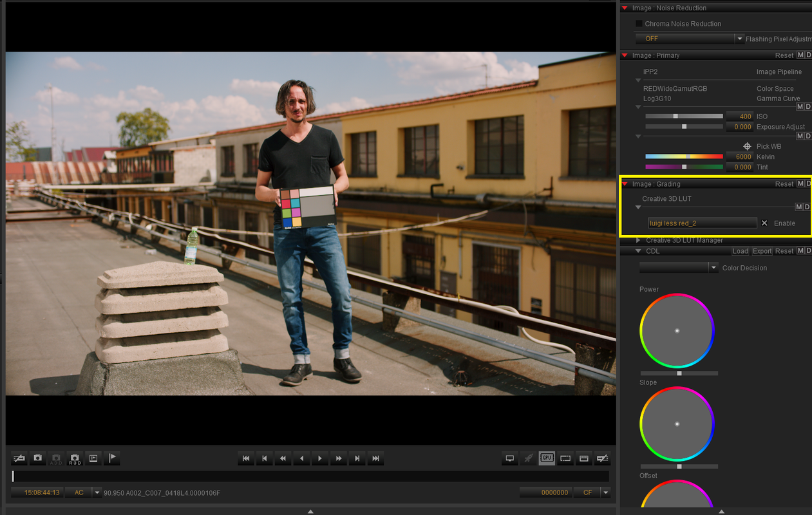Click the CDL Load button
This screenshot has width=812, height=515.
tap(741, 251)
